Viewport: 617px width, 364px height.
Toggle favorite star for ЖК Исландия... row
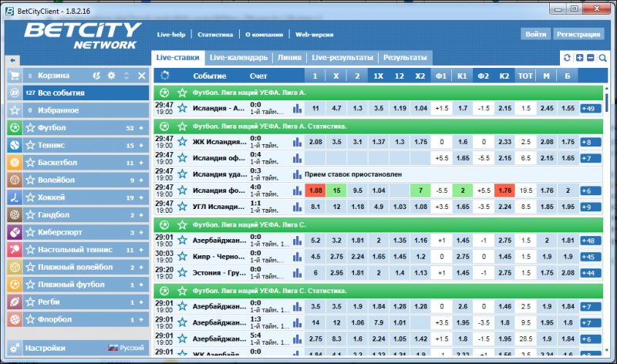182,141
